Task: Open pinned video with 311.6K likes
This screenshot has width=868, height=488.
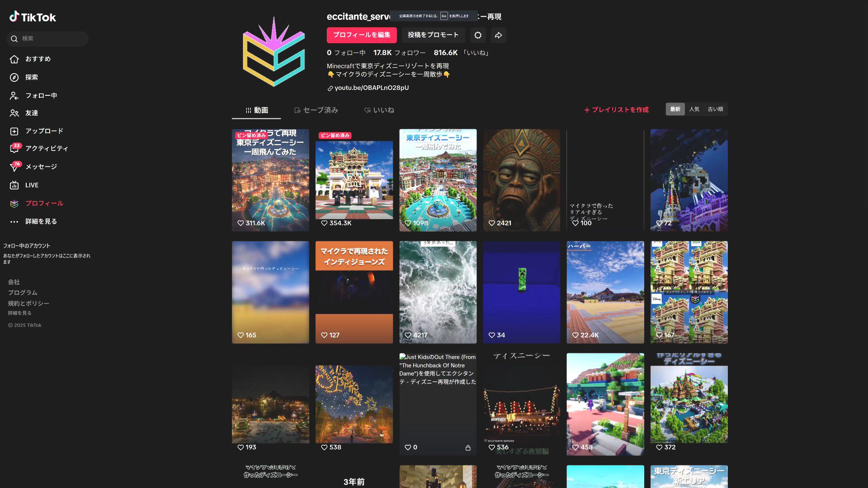Action: [x=270, y=180]
